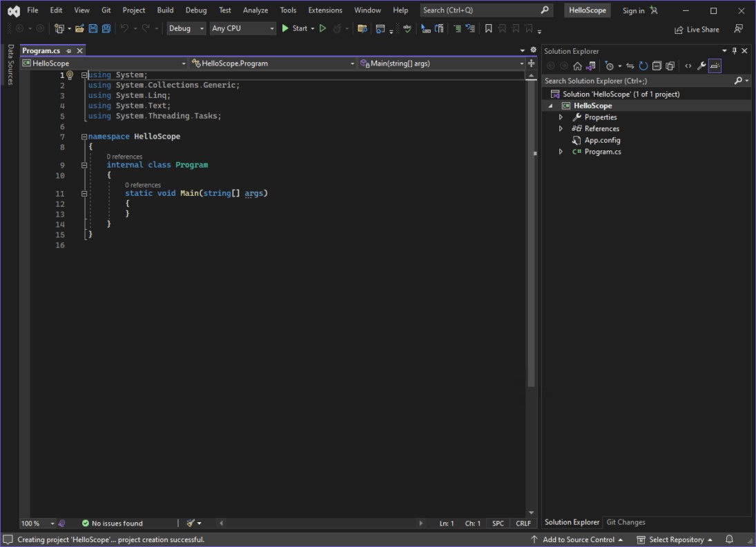Viewport: 756px width, 547px height.
Task: Expand the References node
Action: 561,128
